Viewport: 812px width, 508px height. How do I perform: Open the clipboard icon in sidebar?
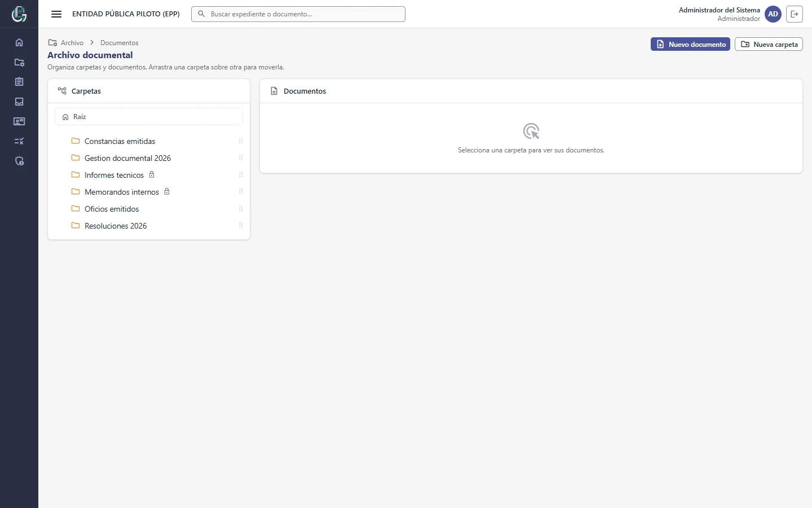click(19, 82)
